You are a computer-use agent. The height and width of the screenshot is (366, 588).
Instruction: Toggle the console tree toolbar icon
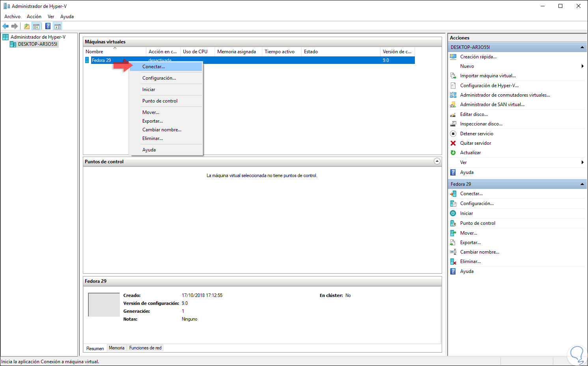(x=36, y=26)
